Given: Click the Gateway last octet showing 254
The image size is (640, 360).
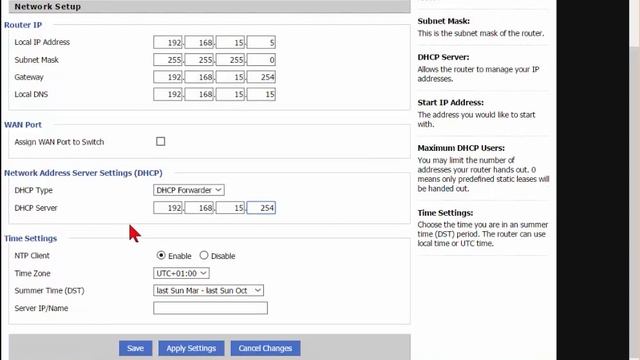Looking at the screenshot, I should 261,77.
